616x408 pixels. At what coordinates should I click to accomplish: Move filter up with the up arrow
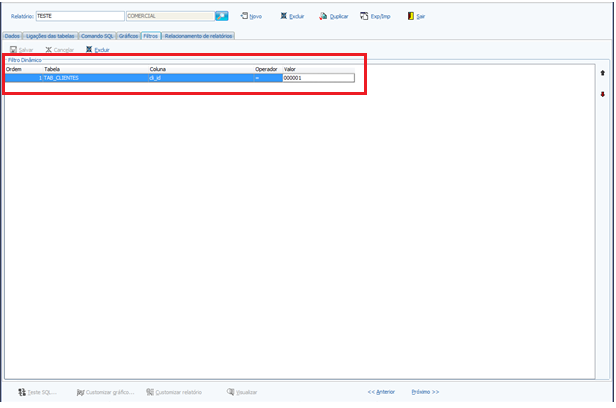603,73
